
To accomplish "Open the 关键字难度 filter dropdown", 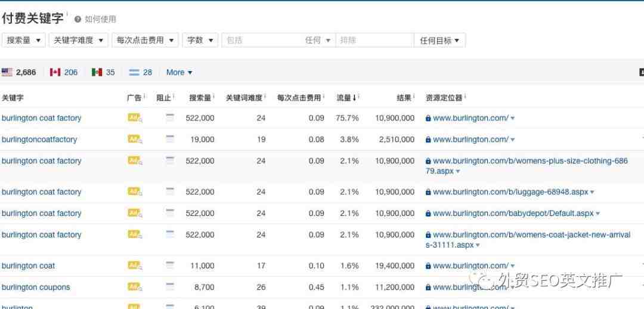I will (79, 41).
